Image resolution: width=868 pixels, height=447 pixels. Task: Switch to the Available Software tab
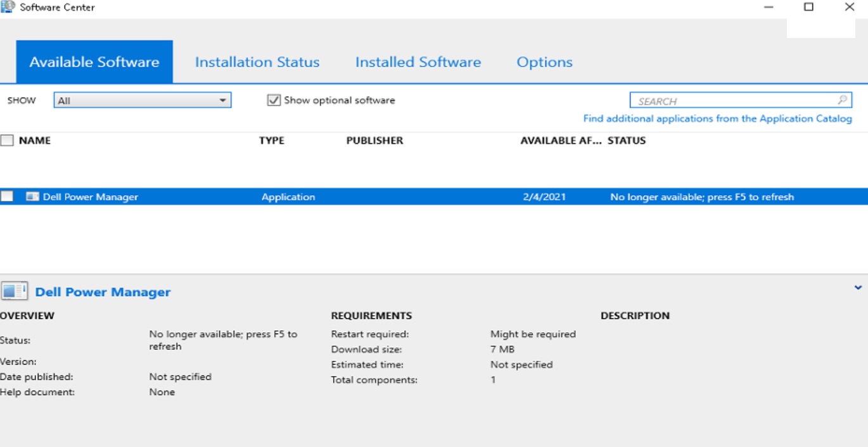(94, 62)
